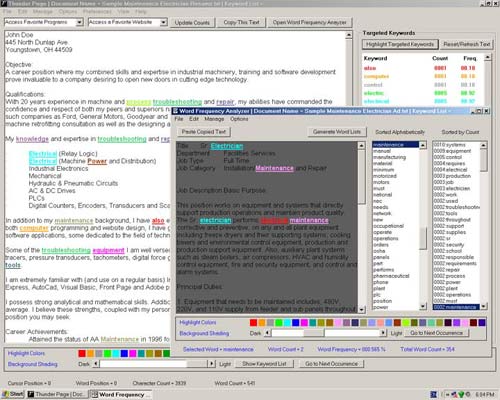Click scroll-up arrow of Targeted Keywords list
The height and width of the screenshot is (400, 500).
pos(487,57)
